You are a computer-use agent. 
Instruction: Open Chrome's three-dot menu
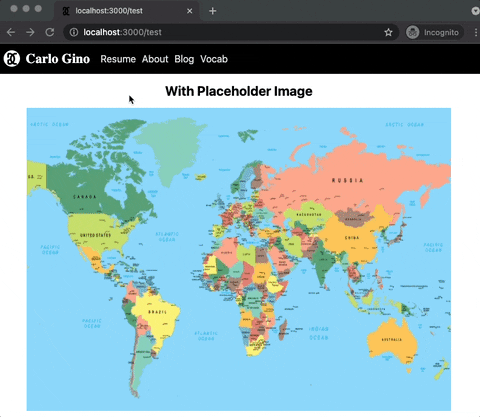pyautogui.click(x=476, y=32)
